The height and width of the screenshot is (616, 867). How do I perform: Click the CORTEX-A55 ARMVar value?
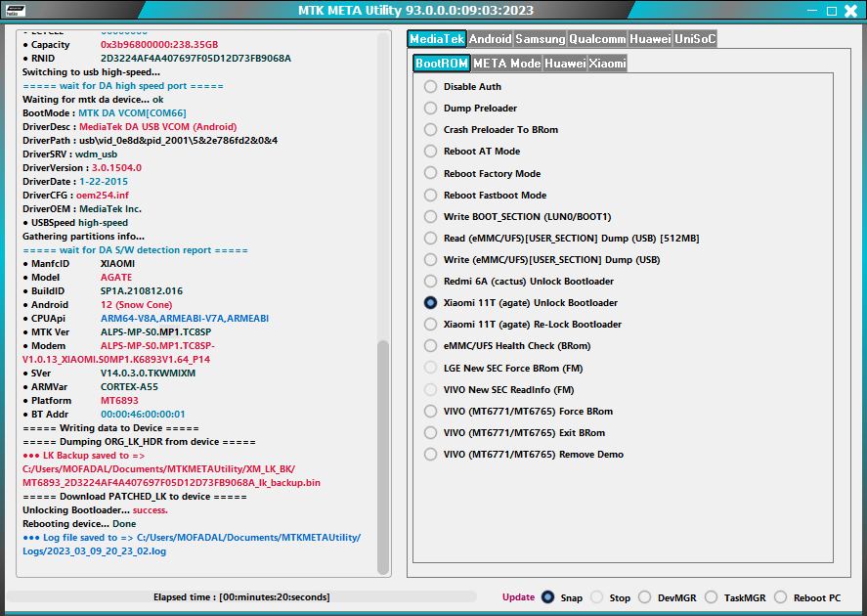tap(129, 386)
